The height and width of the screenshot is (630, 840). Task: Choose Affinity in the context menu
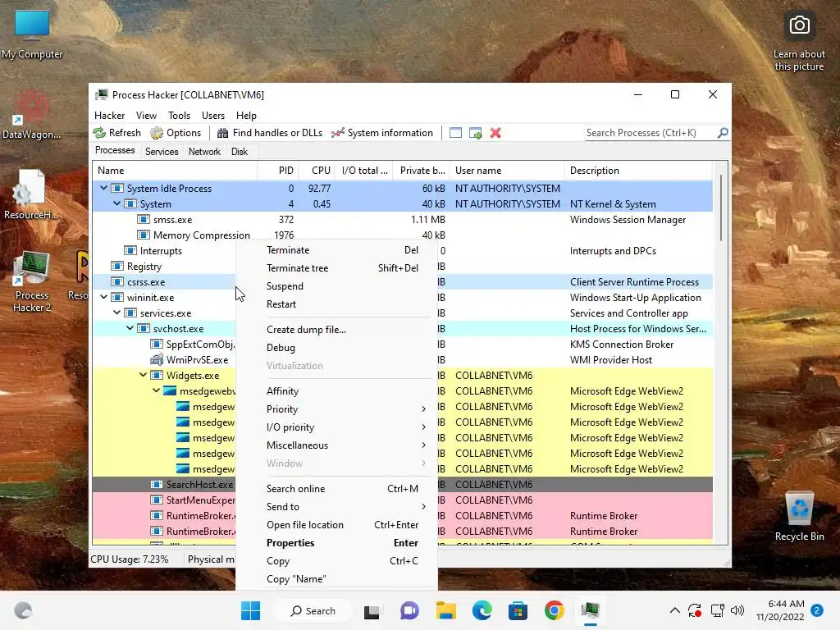[x=336, y=391]
